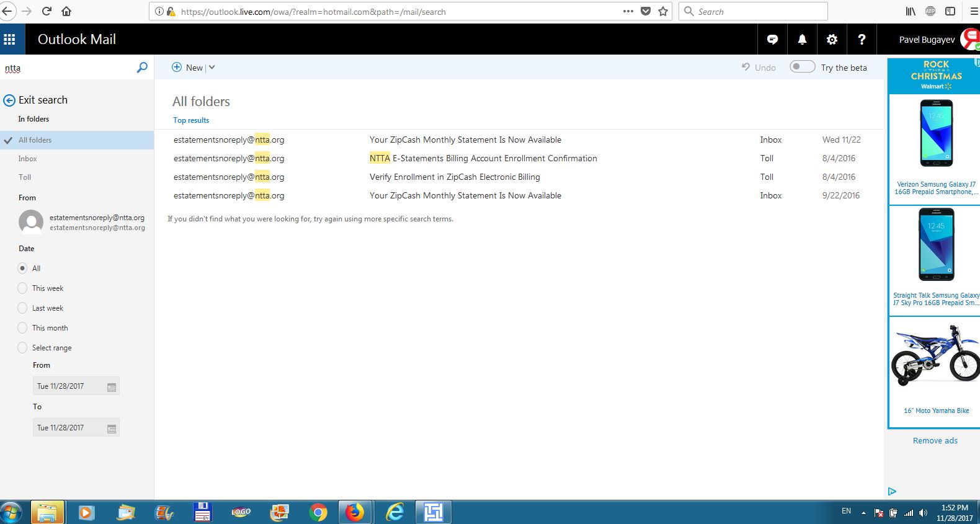This screenshot has height=524, width=980.
Task: Click New to compose a message
Action: tap(187, 68)
